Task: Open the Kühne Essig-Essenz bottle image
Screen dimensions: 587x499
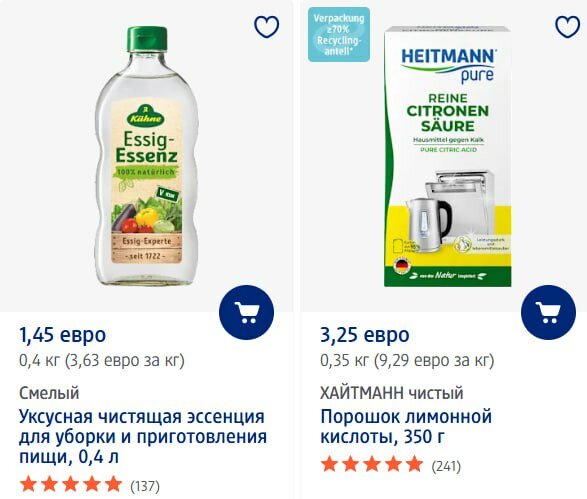Action: [x=146, y=156]
